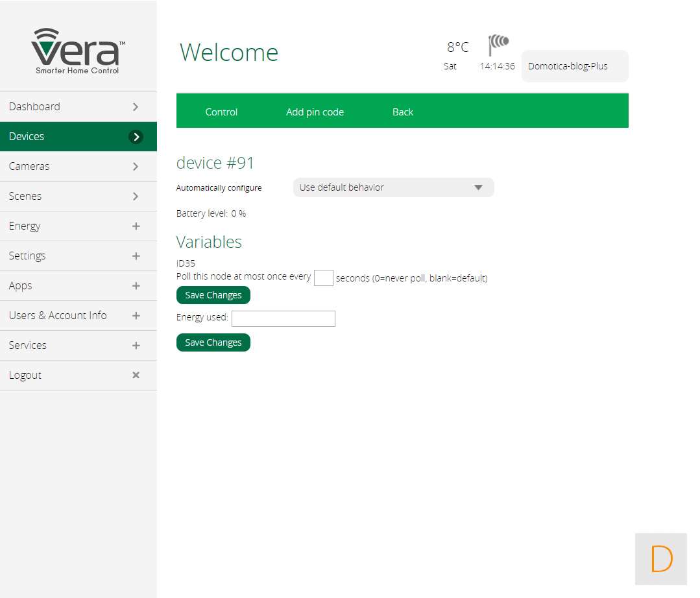Expand the Settings section plus
The height and width of the screenshot is (598, 700).
point(136,256)
